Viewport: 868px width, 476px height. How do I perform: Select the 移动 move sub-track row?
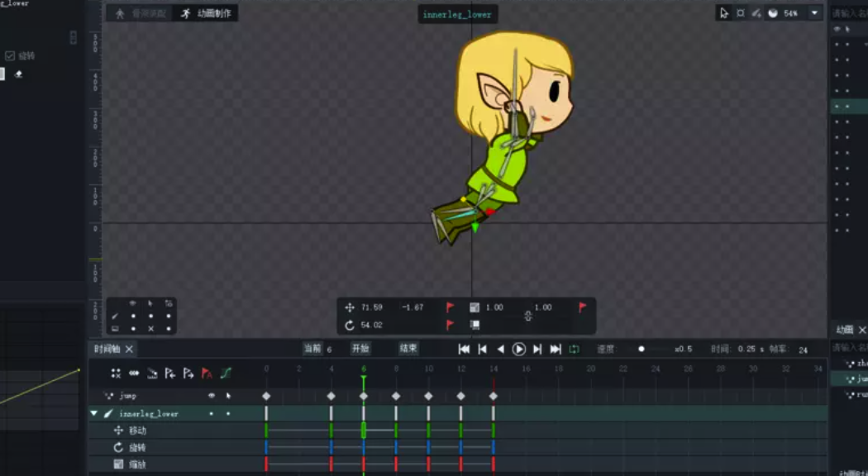pos(458,430)
